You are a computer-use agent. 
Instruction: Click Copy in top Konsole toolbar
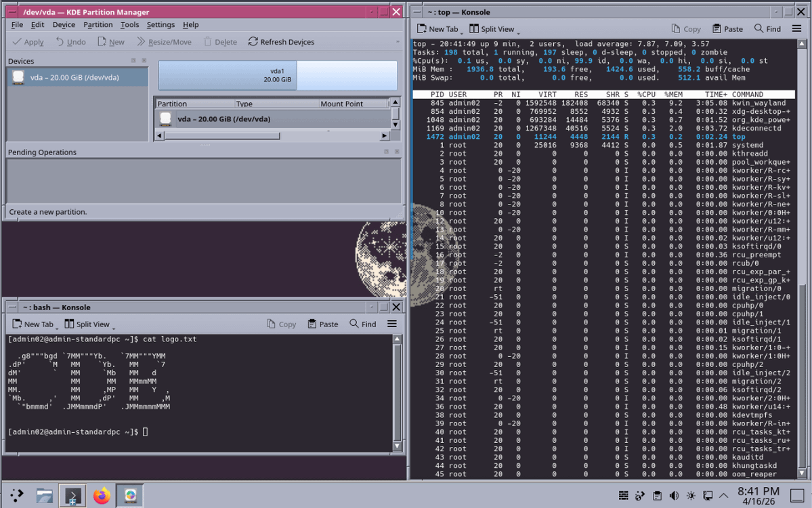[x=686, y=29]
